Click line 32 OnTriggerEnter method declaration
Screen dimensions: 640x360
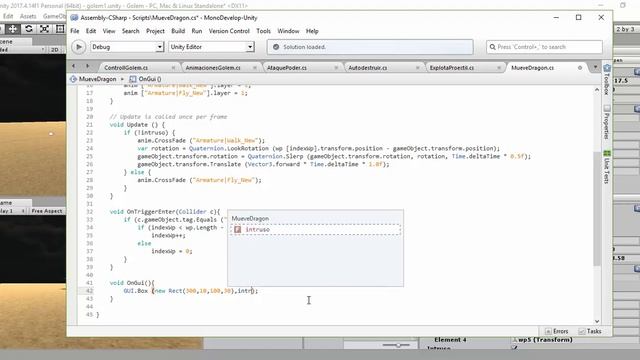click(x=165, y=212)
